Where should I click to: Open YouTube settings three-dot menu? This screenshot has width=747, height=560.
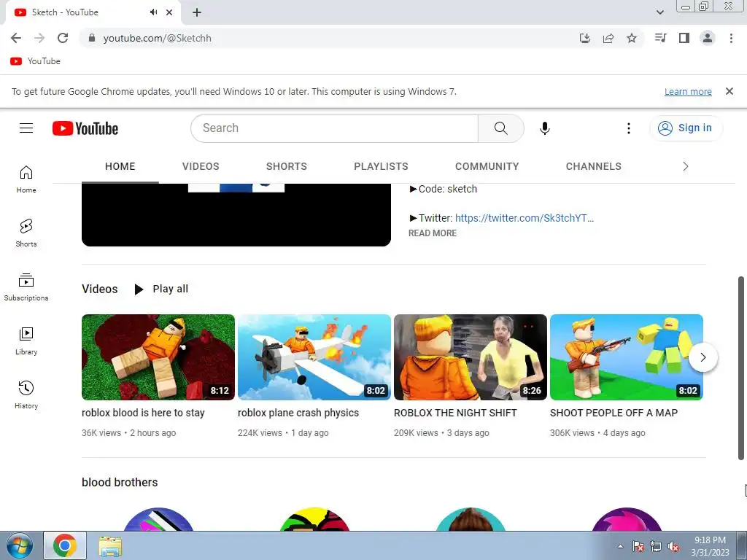click(628, 128)
